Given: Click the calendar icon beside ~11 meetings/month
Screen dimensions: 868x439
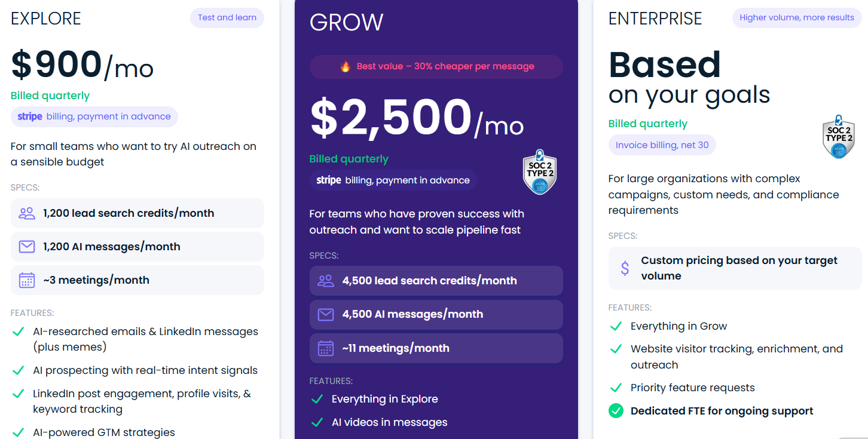Looking at the screenshot, I should coord(326,348).
